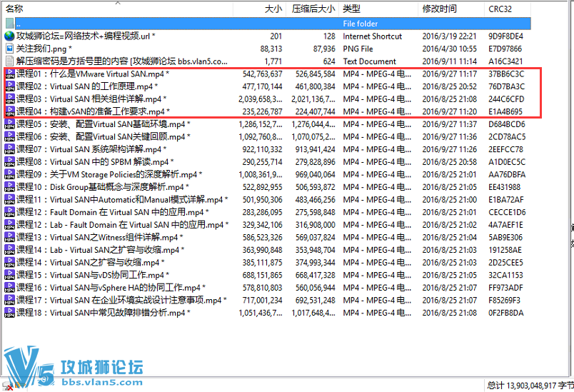The width and height of the screenshot is (574, 392).
Task: Click CRC32 value 37BB6C3C
Action: point(506,74)
